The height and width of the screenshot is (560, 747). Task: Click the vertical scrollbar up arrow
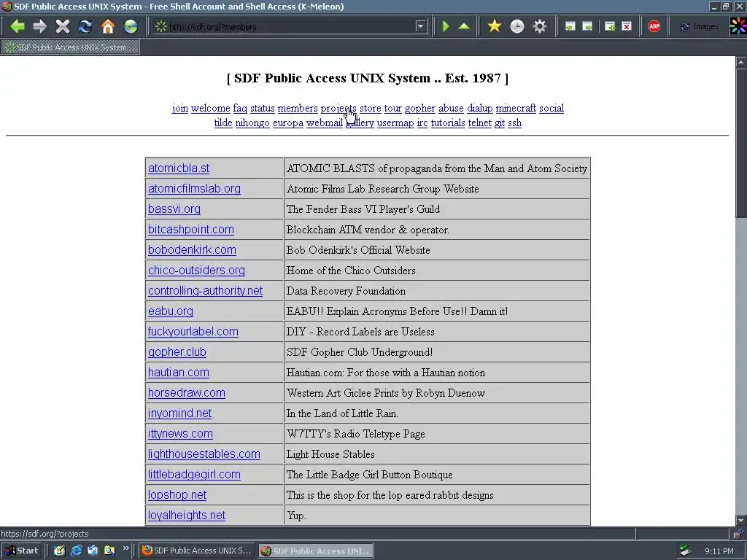pos(741,62)
